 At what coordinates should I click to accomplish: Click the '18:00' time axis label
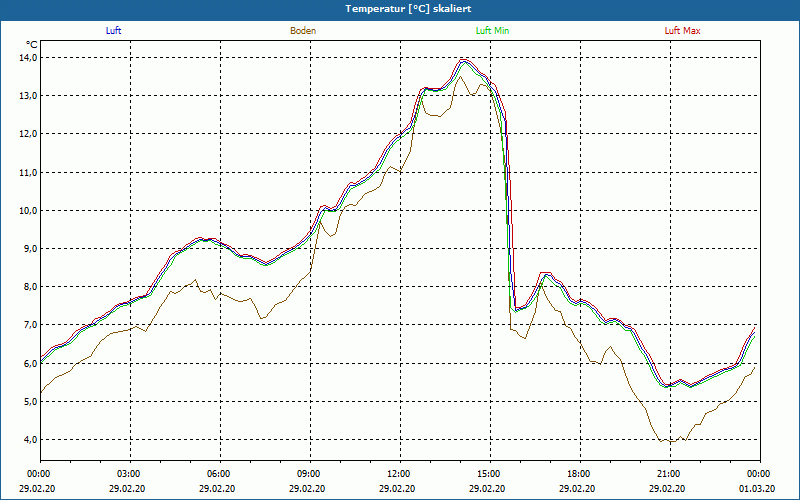pyautogui.click(x=580, y=474)
